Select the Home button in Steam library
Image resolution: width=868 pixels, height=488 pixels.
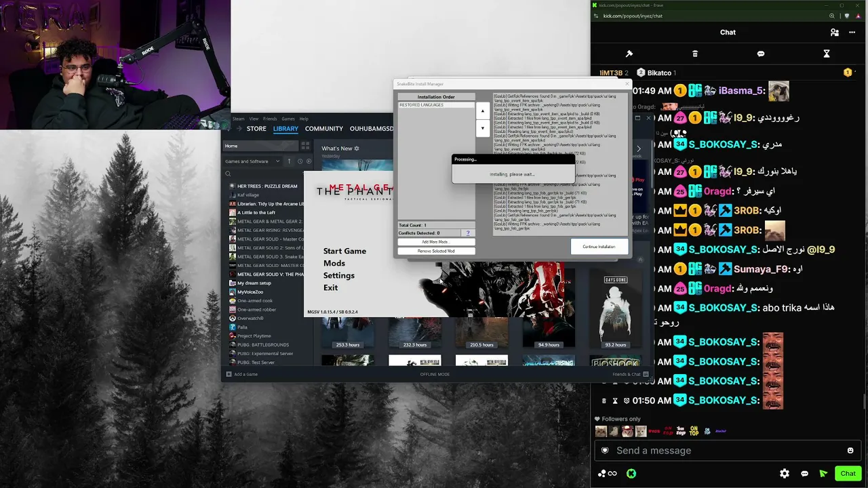pos(260,146)
